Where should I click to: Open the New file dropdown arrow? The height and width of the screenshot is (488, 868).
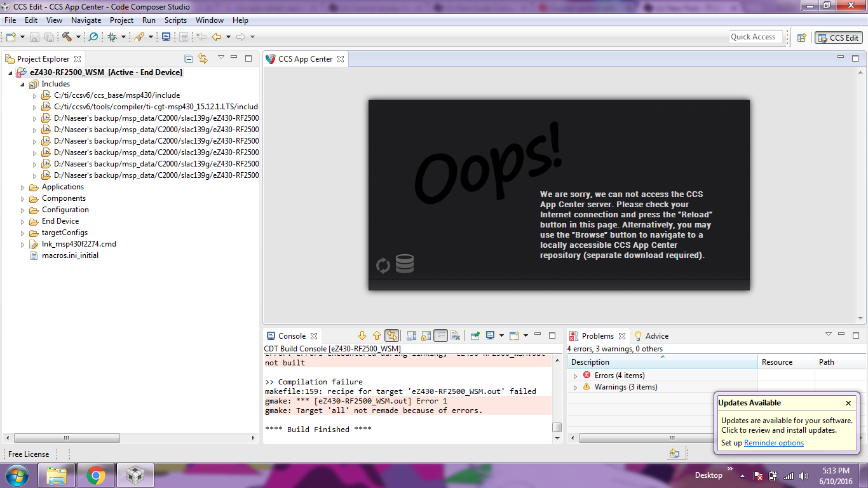pyautogui.click(x=22, y=37)
